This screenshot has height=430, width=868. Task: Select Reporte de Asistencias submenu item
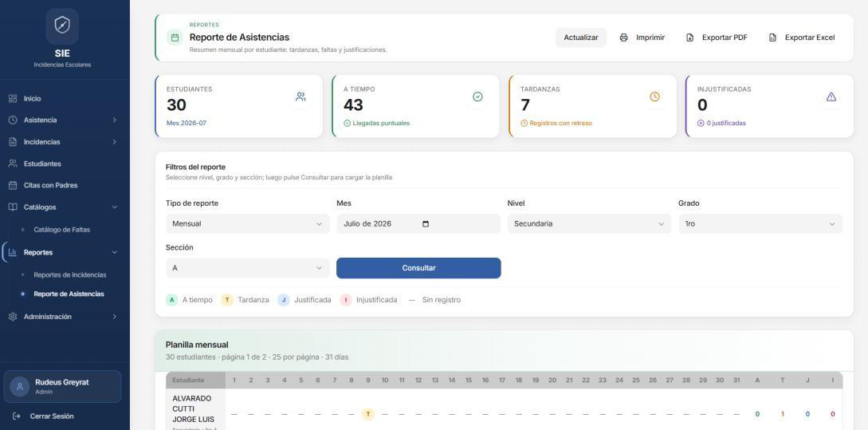point(69,294)
